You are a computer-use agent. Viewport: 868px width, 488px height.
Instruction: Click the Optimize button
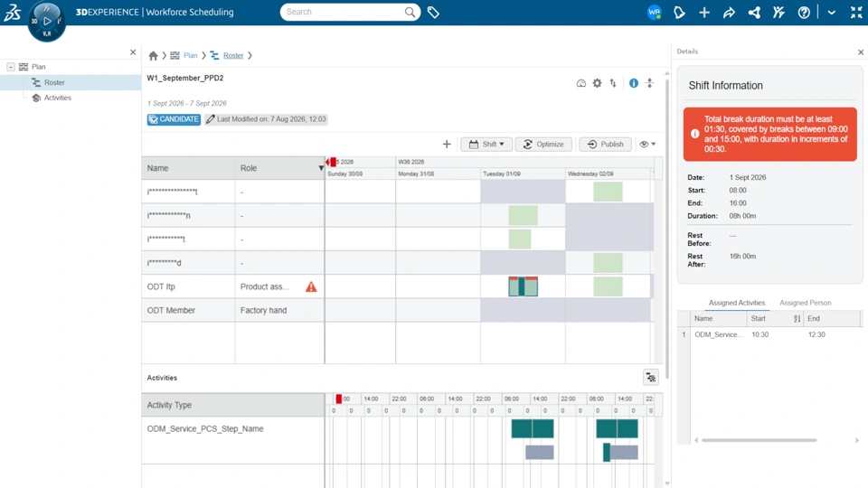point(544,145)
